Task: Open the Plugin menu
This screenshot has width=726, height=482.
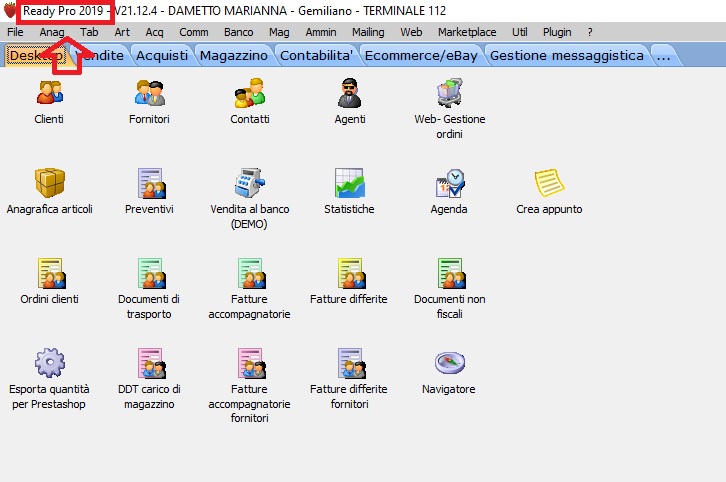Action: (557, 32)
